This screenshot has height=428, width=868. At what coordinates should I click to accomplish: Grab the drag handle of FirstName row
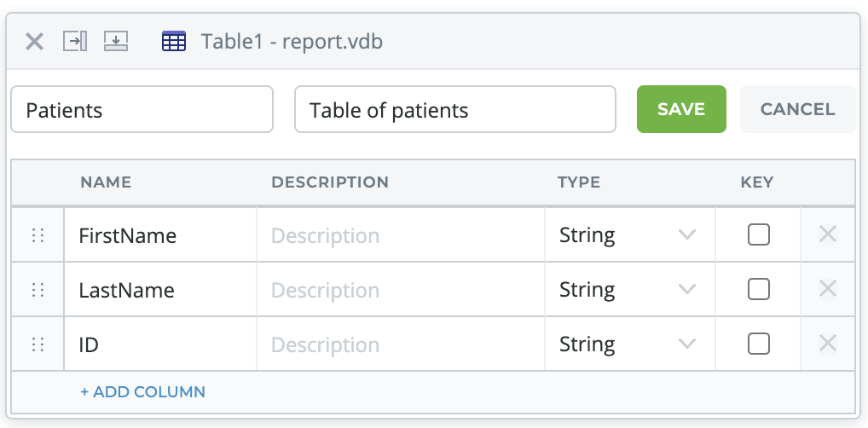(x=38, y=235)
